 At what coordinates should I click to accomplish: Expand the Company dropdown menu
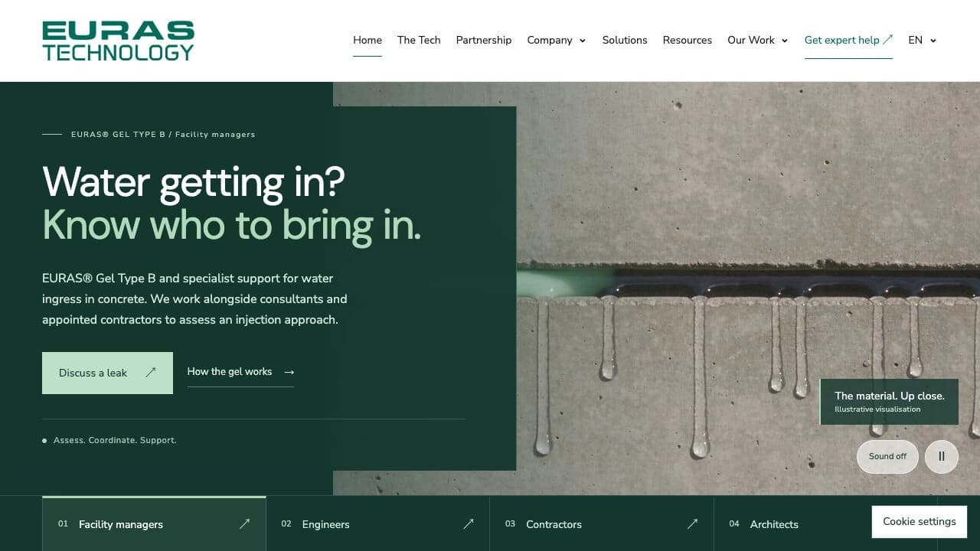coord(557,40)
